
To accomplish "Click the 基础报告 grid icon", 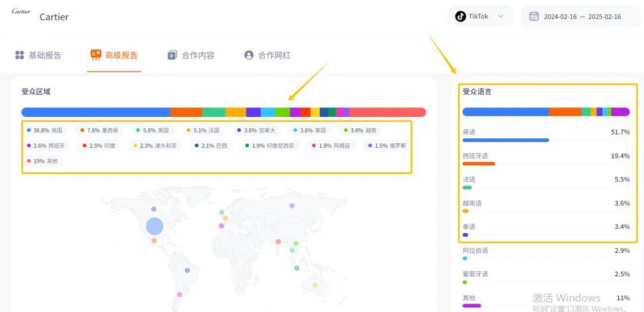I will [20, 55].
